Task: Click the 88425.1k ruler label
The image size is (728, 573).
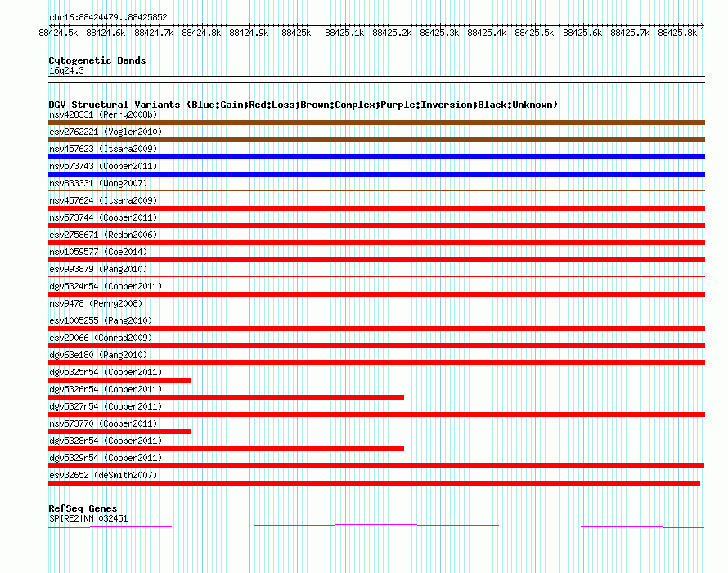Action: coord(344,33)
